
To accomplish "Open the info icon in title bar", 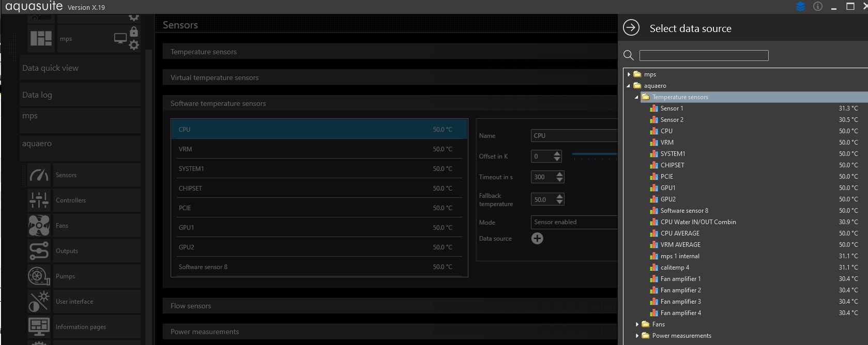I will pyautogui.click(x=818, y=7).
